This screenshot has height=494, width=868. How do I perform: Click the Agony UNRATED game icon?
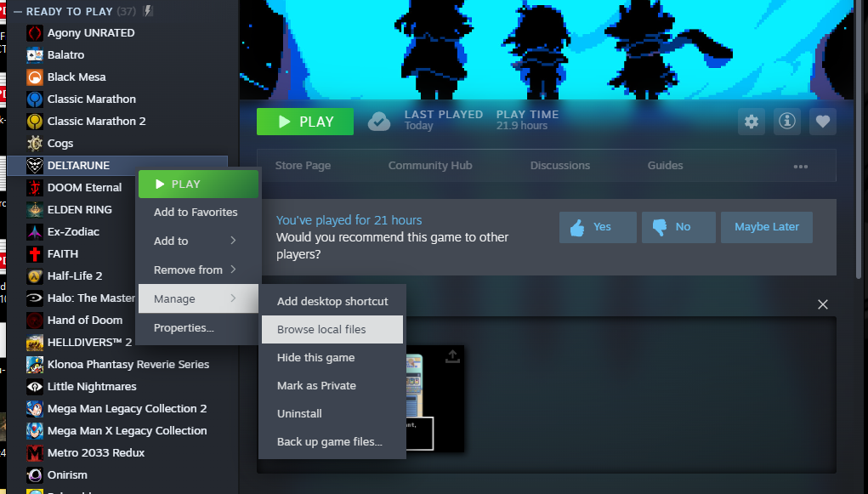[x=35, y=33]
